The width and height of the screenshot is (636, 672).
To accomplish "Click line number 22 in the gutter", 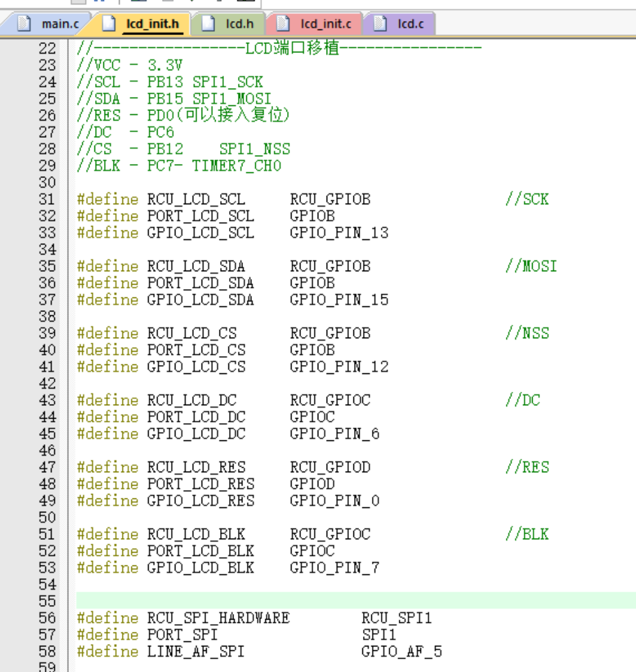I will tap(47, 48).
